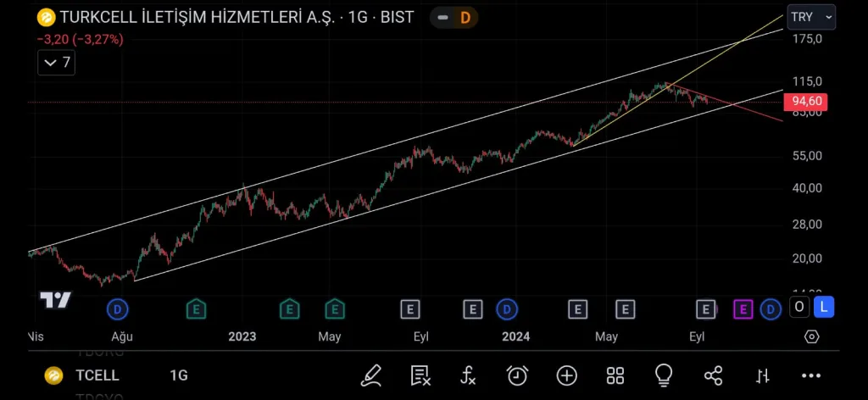Tap the last blue D marker beside purple E
868x400 pixels.
click(x=770, y=309)
